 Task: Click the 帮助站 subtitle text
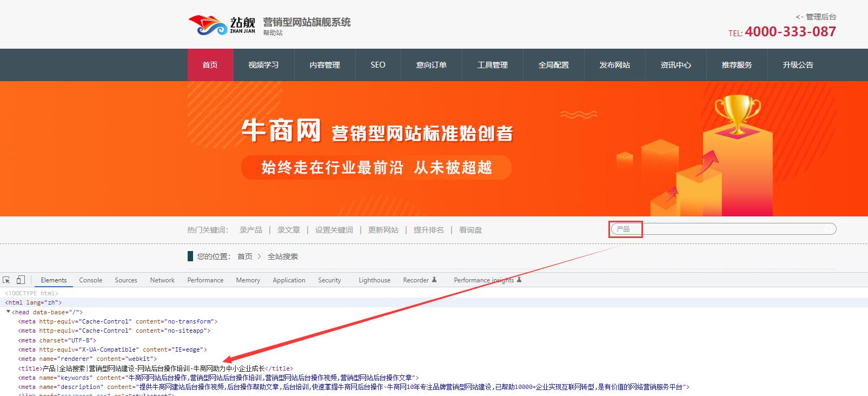[273, 33]
